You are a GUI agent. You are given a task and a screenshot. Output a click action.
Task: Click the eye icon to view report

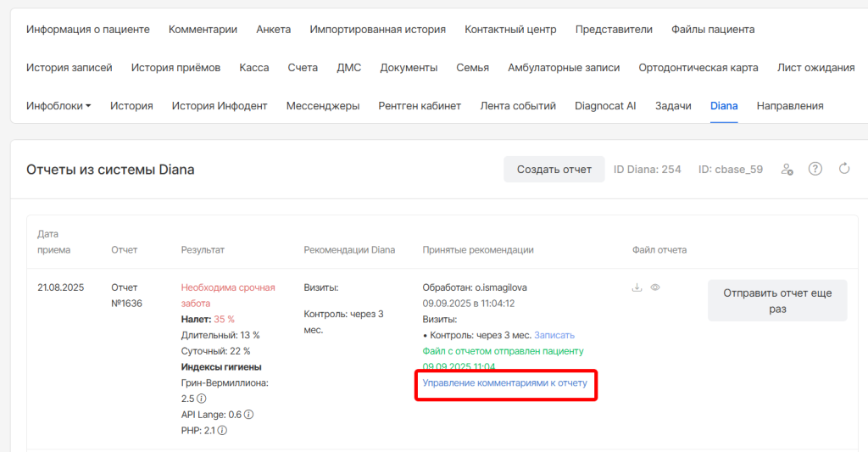(655, 287)
